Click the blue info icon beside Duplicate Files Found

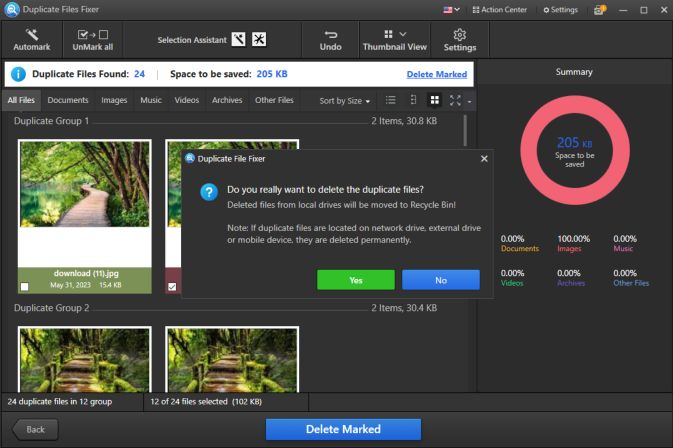[x=18, y=74]
